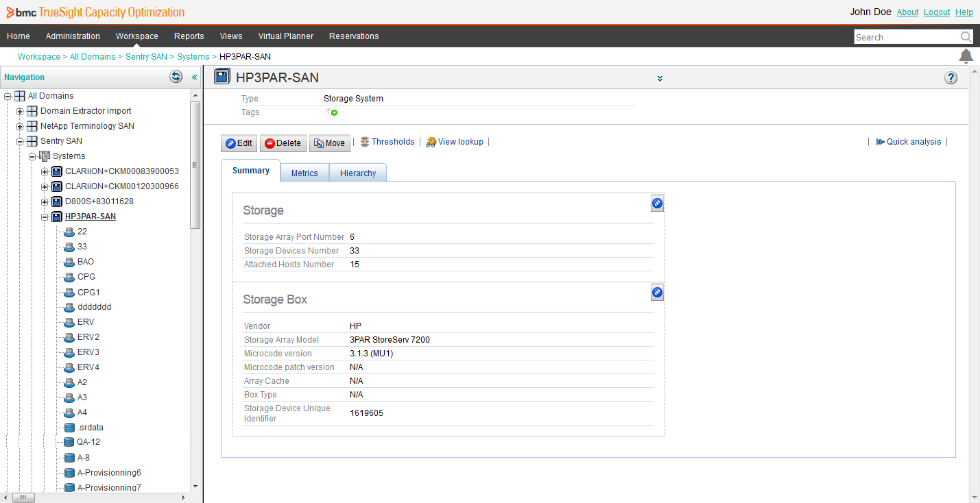The image size is (980, 503).
Task: Open the About link
Action: click(907, 12)
